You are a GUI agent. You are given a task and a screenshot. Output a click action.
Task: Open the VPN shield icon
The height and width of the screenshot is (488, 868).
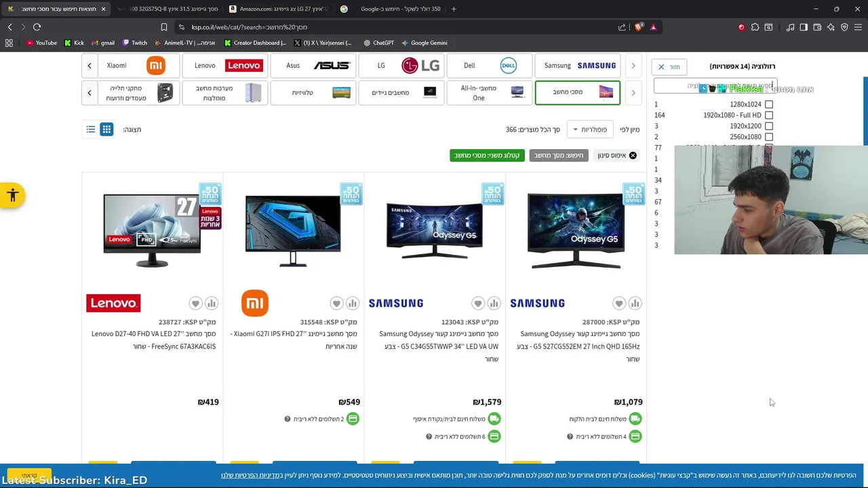(844, 27)
